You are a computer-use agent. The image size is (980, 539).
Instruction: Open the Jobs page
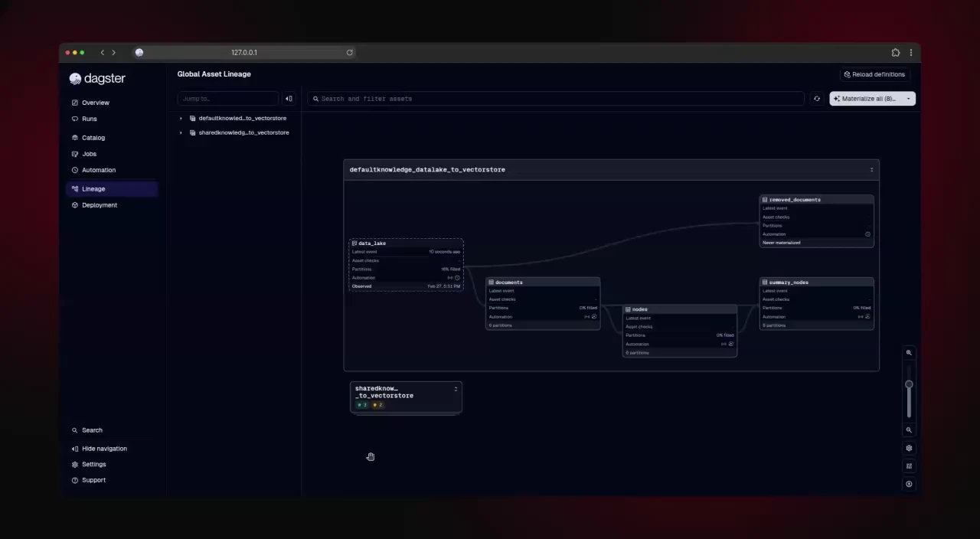click(112, 154)
